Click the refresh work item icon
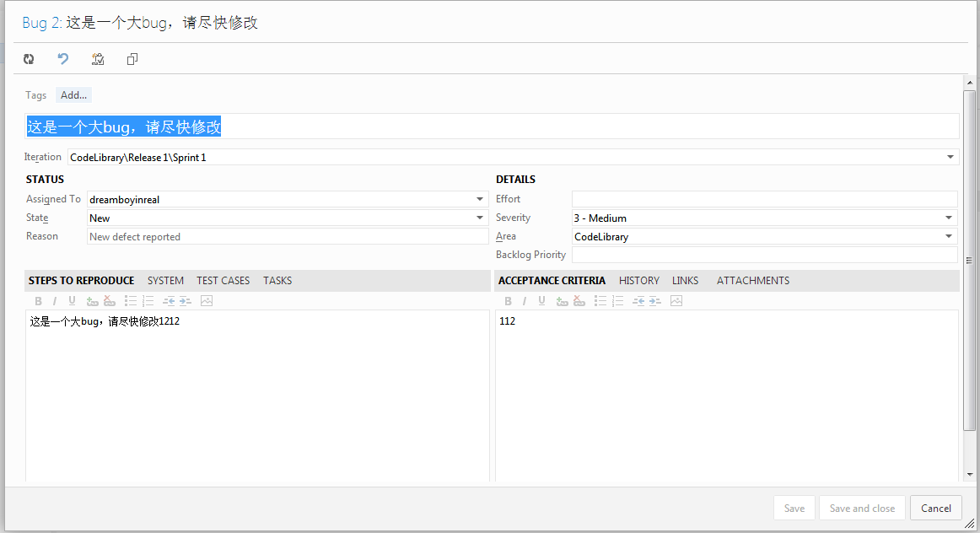This screenshot has width=980, height=533. pyautogui.click(x=29, y=59)
